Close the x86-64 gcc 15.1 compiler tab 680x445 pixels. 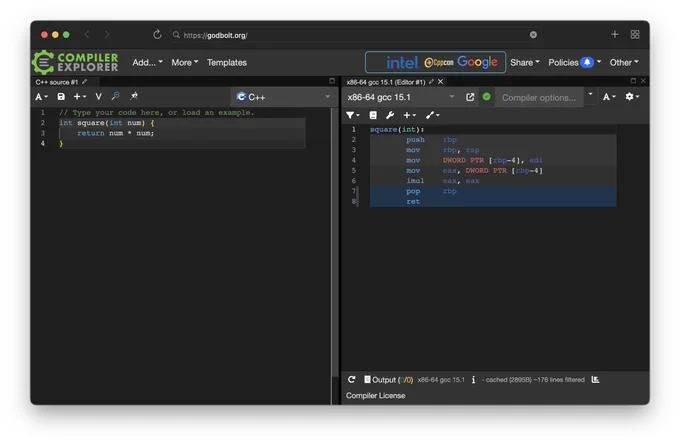441,82
